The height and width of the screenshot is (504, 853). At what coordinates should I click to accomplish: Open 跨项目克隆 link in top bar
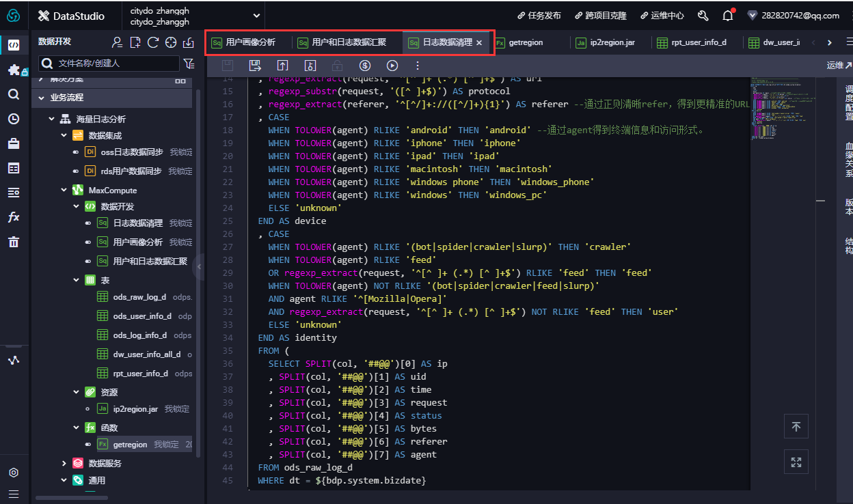(x=601, y=15)
